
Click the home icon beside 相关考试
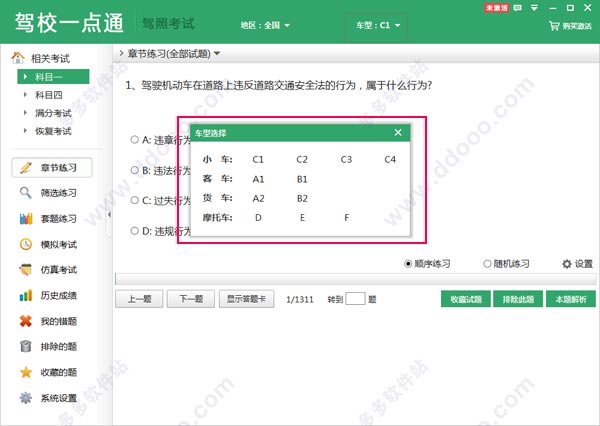point(18,58)
